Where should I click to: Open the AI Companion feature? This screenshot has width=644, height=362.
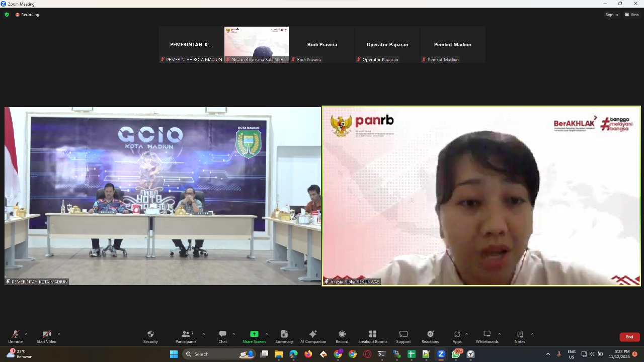coord(313,336)
